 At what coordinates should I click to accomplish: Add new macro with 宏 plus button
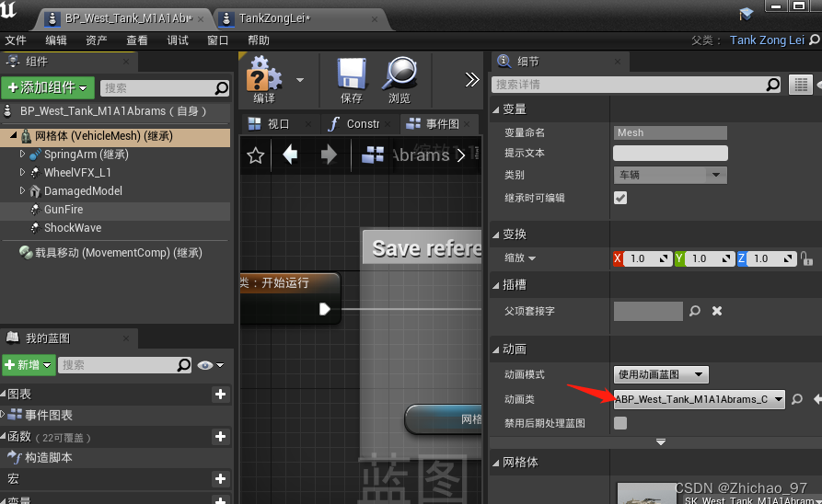220,479
